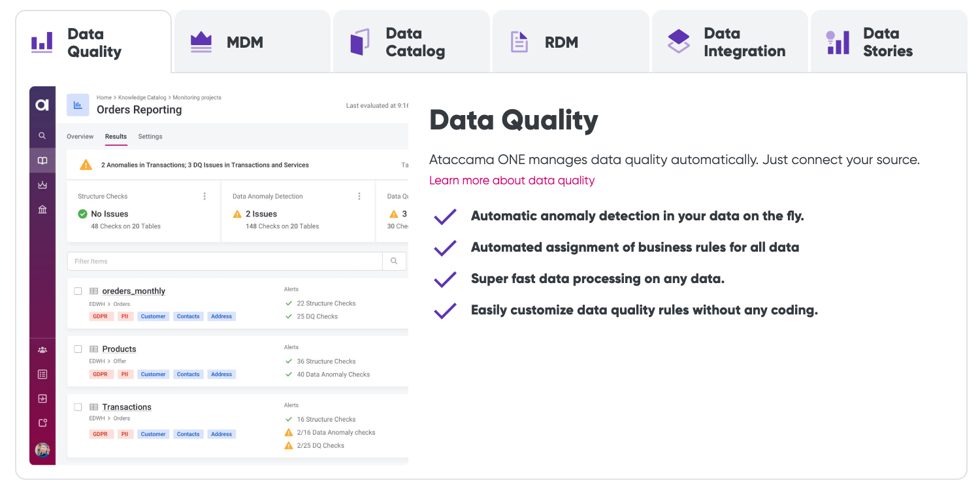The image size is (980, 489).
Task: Open Data Anomaly Detection three-dot menu
Action: pyautogui.click(x=359, y=196)
